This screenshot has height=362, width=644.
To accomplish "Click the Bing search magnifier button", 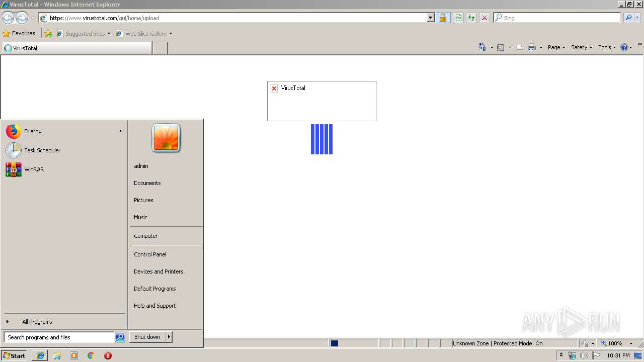I will click(628, 18).
